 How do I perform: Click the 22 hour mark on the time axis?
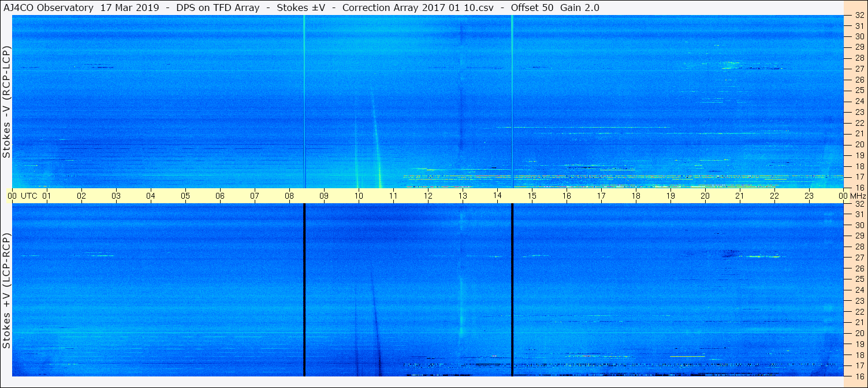point(774,196)
